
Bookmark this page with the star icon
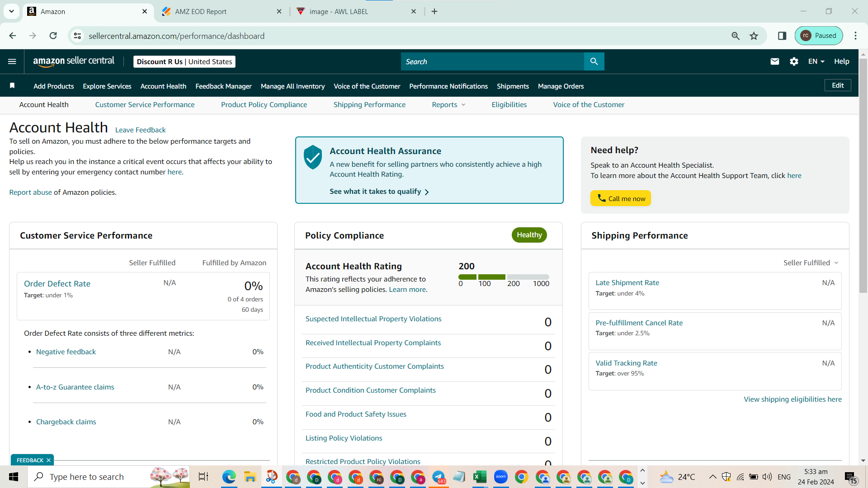tap(754, 36)
